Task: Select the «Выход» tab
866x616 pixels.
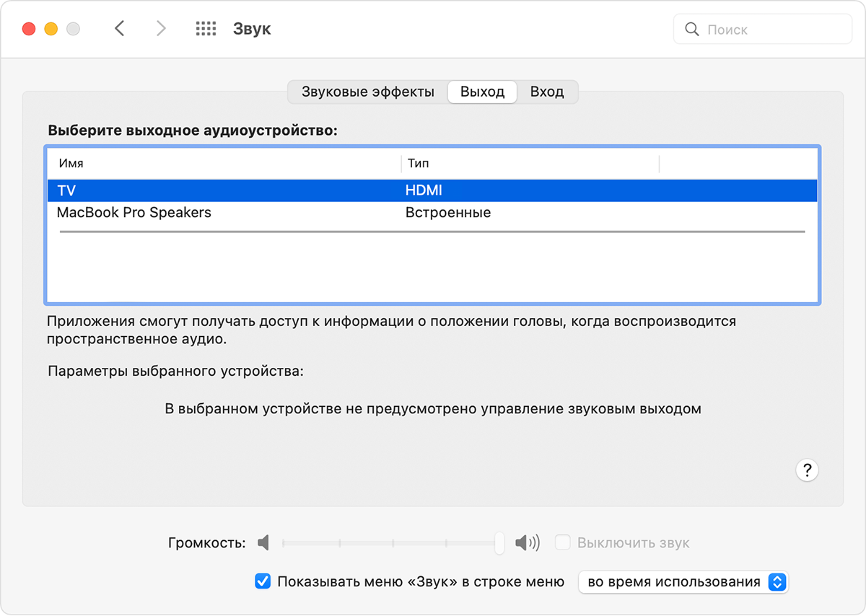Action: click(482, 92)
